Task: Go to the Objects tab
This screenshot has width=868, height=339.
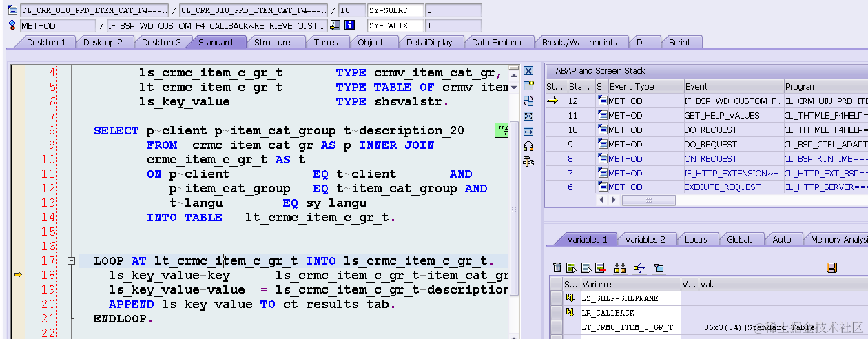Action: click(x=372, y=42)
